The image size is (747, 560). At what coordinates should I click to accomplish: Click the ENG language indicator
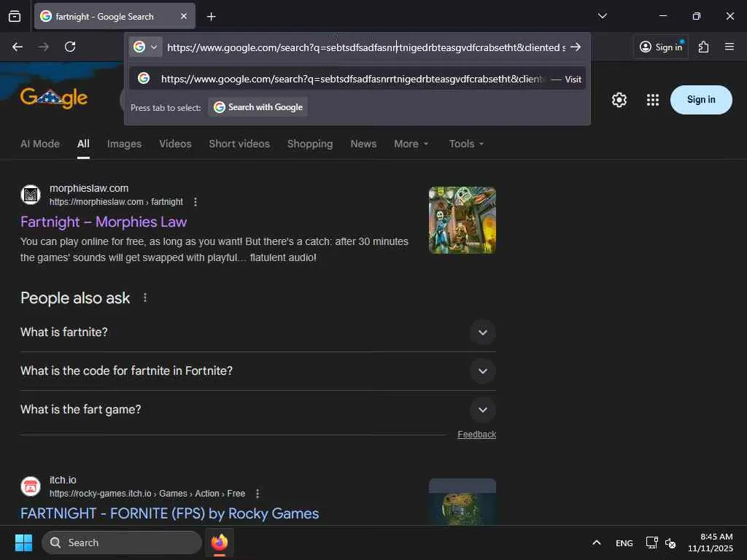pyautogui.click(x=624, y=542)
